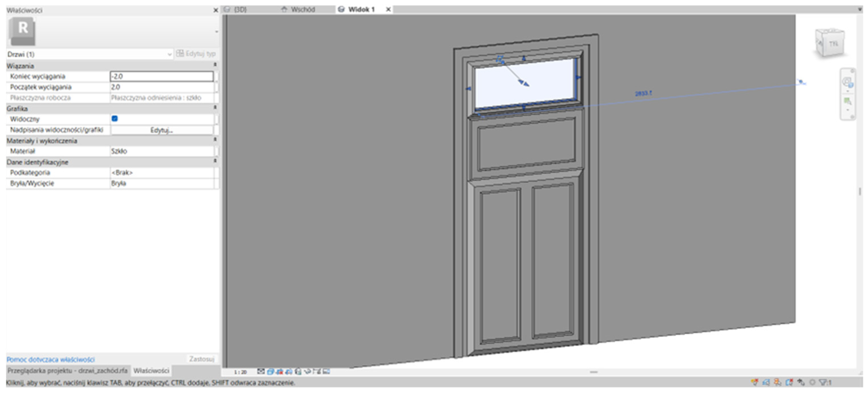Switch to the Wschód view tab
Viewport: 868px width, 394px height.
pyautogui.click(x=302, y=10)
